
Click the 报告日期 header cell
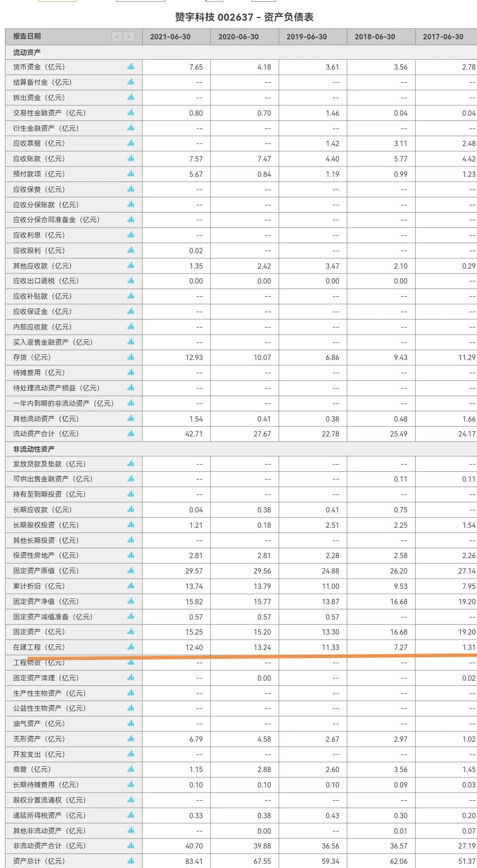(x=74, y=37)
